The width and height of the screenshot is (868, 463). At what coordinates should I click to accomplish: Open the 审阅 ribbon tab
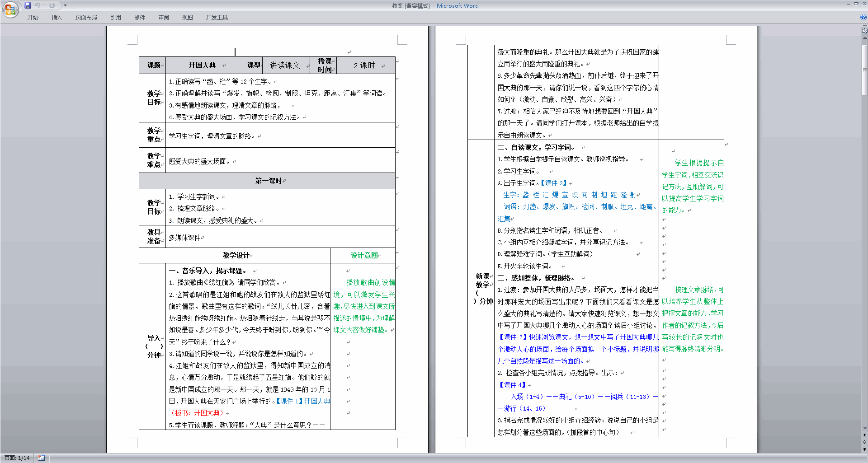pos(164,17)
